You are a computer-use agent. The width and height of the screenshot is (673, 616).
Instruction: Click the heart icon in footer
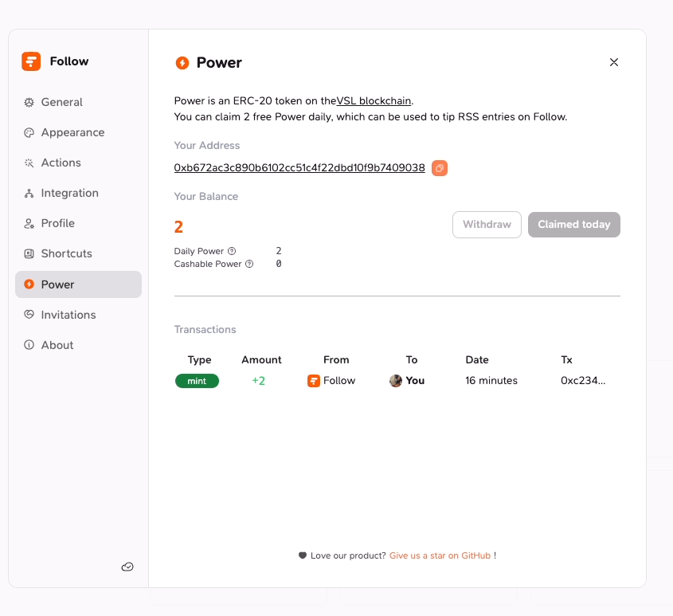tap(303, 555)
